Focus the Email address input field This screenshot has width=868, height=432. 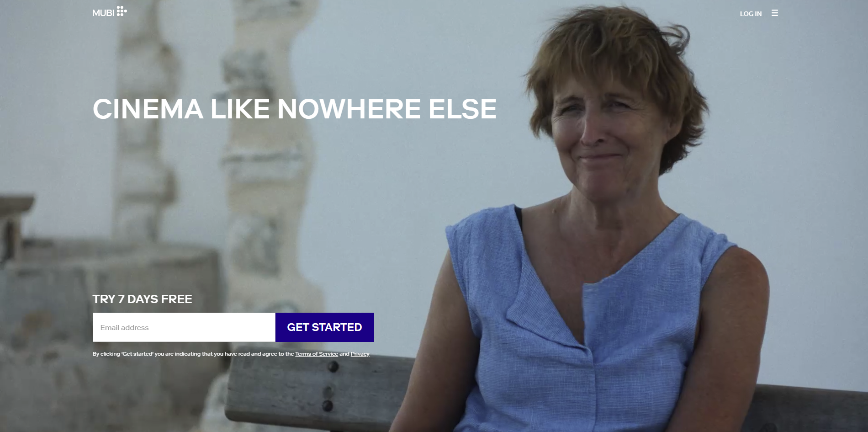pyautogui.click(x=184, y=327)
